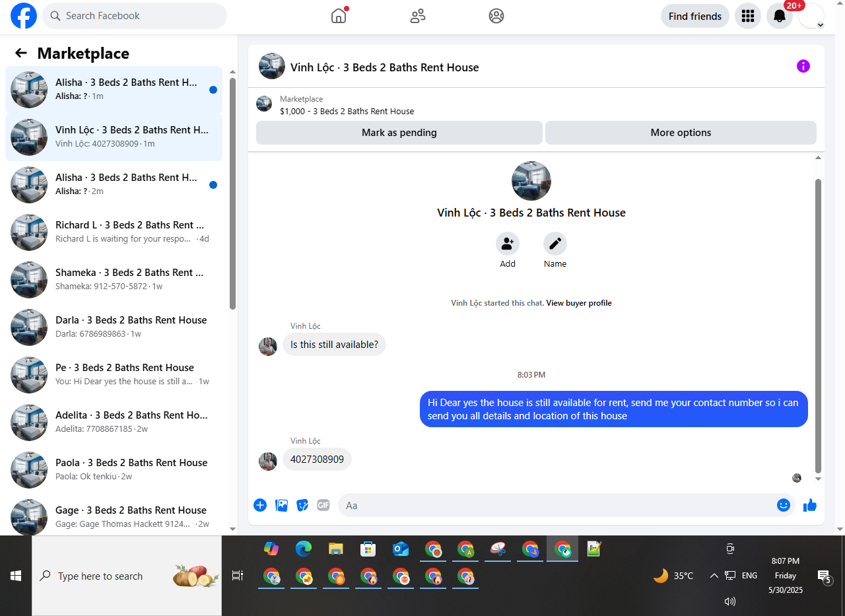Open the View buyer profile link
The image size is (845, 616).
click(579, 303)
